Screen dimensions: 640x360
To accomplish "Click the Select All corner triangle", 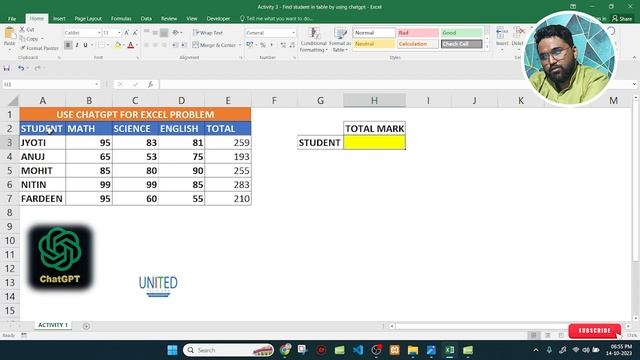I will (x=13, y=101).
